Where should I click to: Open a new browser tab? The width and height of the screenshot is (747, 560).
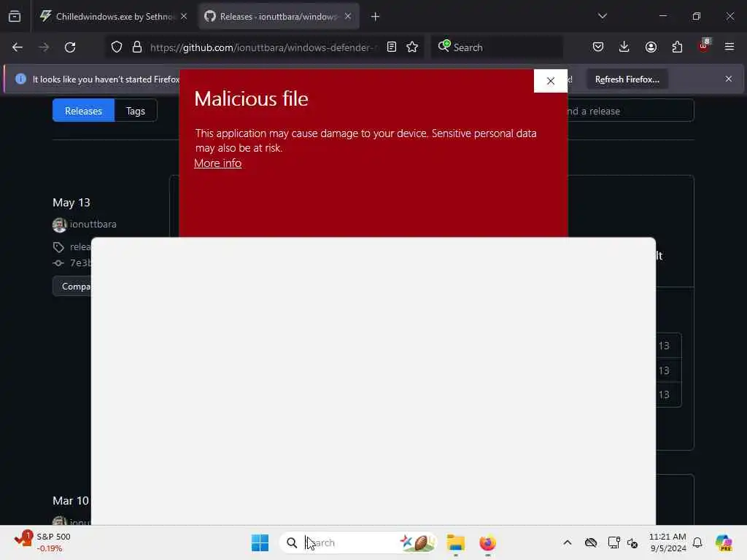375,17
